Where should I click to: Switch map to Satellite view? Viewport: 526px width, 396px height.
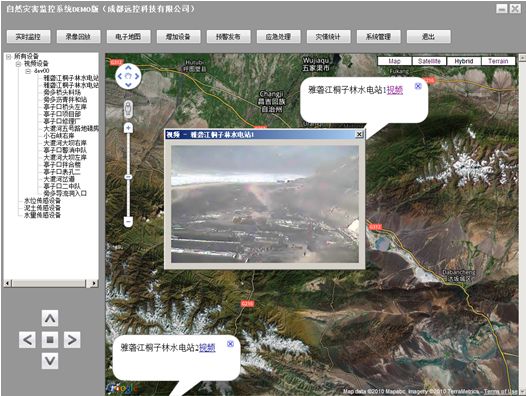coord(429,61)
